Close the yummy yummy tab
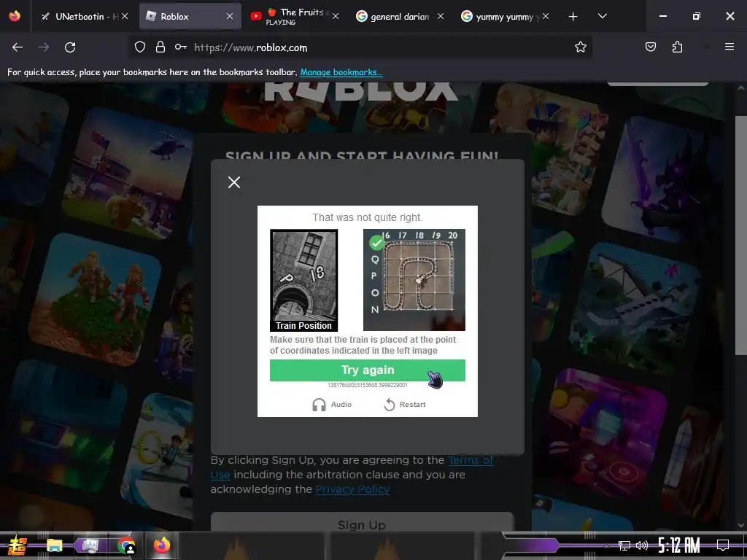Image resolution: width=747 pixels, height=560 pixels. pos(546,16)
